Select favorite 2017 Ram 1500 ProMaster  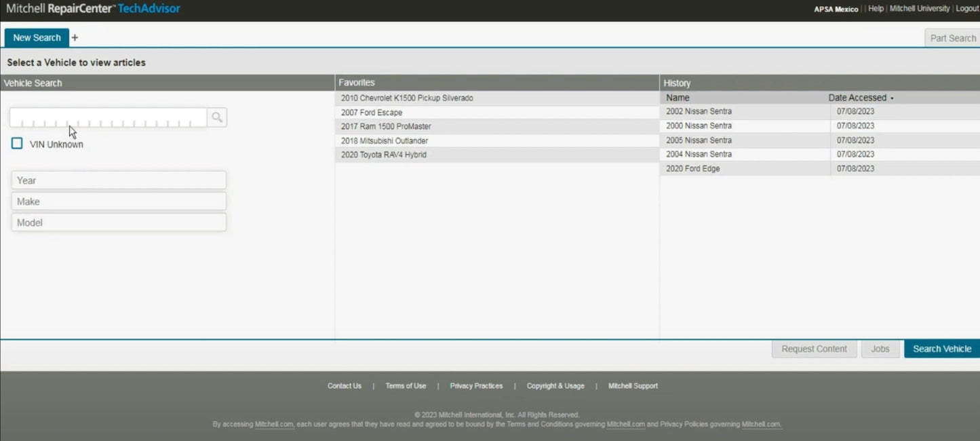497,127
